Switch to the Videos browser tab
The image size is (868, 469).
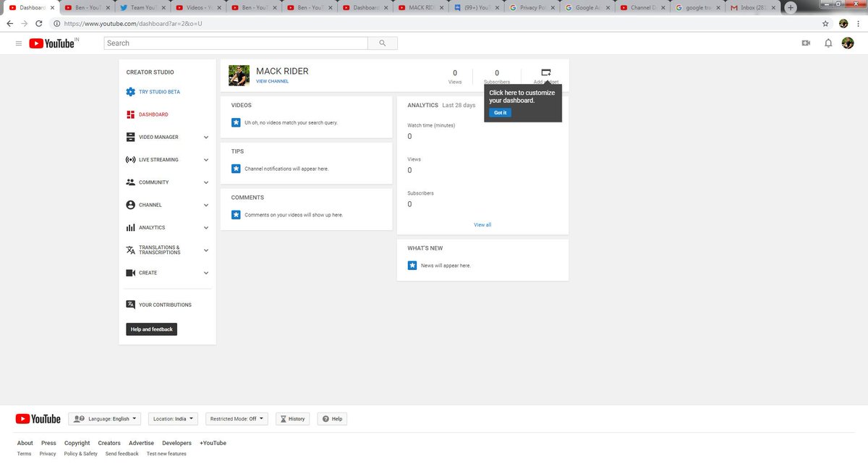click(198, 7)
